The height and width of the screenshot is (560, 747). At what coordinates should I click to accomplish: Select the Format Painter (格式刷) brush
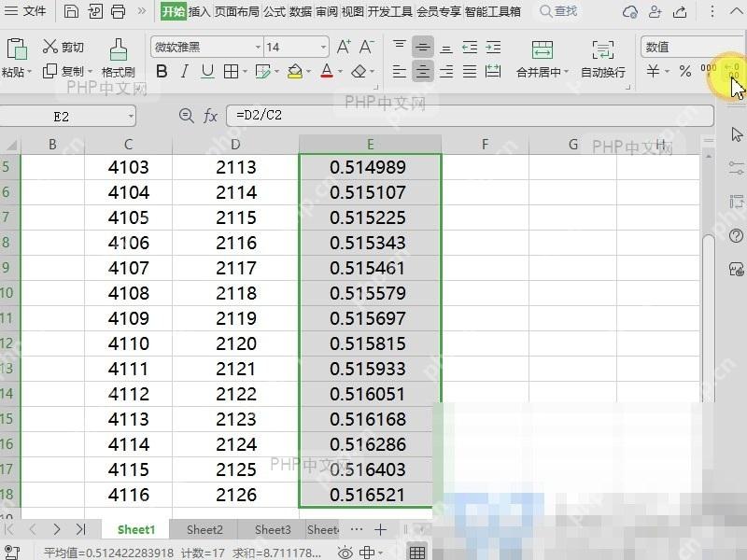coord(119,58)
